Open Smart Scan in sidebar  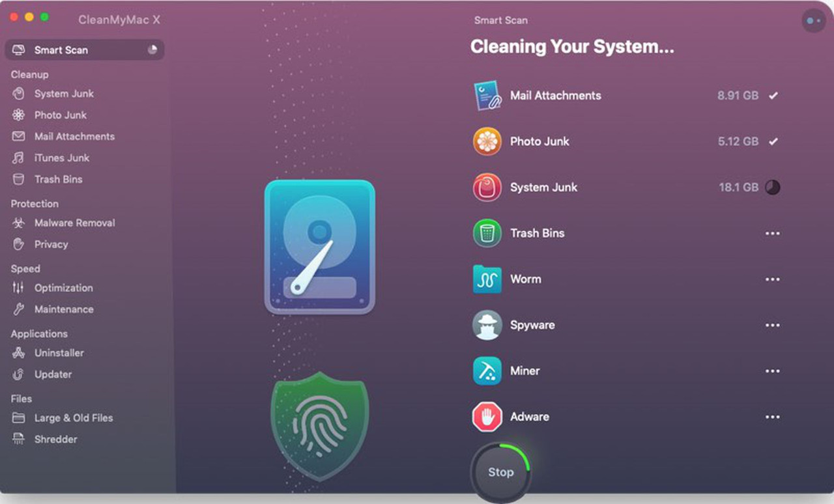pyautogui.click(x=85, y=50)
